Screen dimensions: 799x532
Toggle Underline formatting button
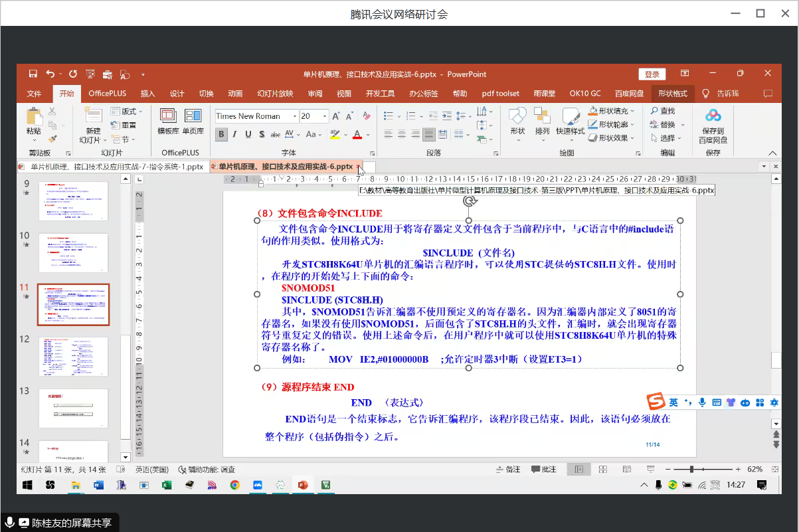click(x=248, y=134)
